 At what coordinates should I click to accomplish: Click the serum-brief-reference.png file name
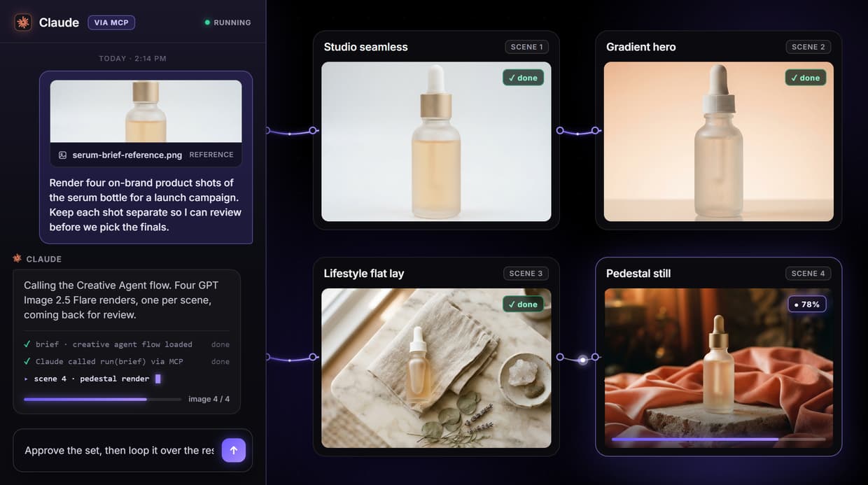127,155
